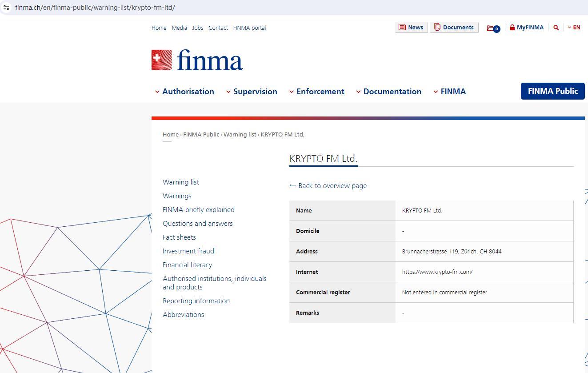Expand the Documentation menu
This screenshot has width=588, height=373.
point(388,92)
